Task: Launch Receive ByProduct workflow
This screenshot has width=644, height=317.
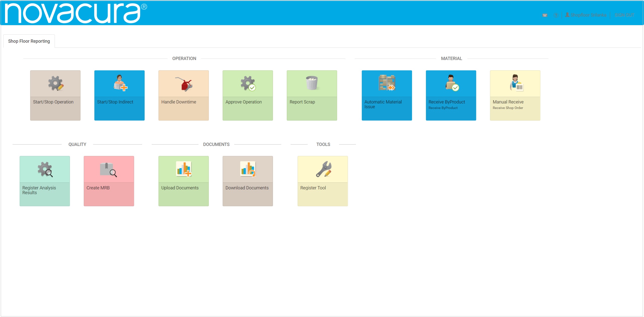Action: (451, 95)
